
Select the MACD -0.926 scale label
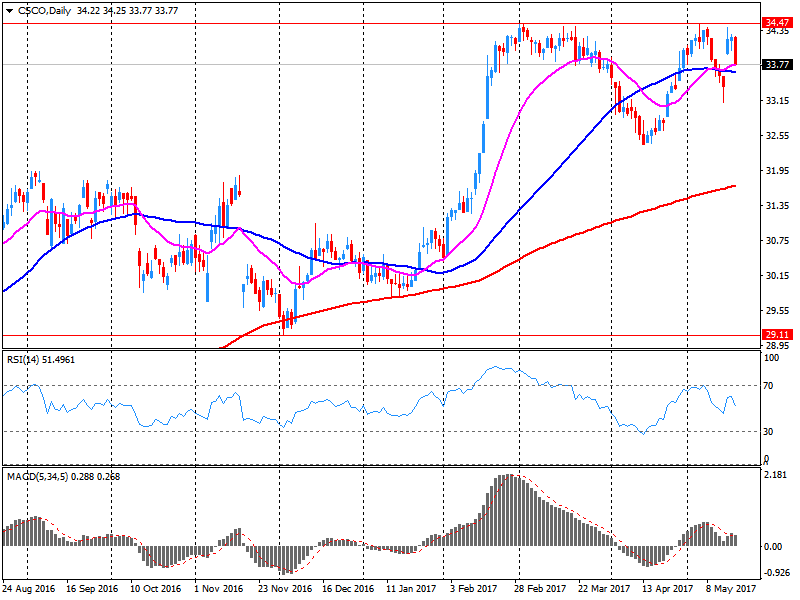tap(776, 573)
